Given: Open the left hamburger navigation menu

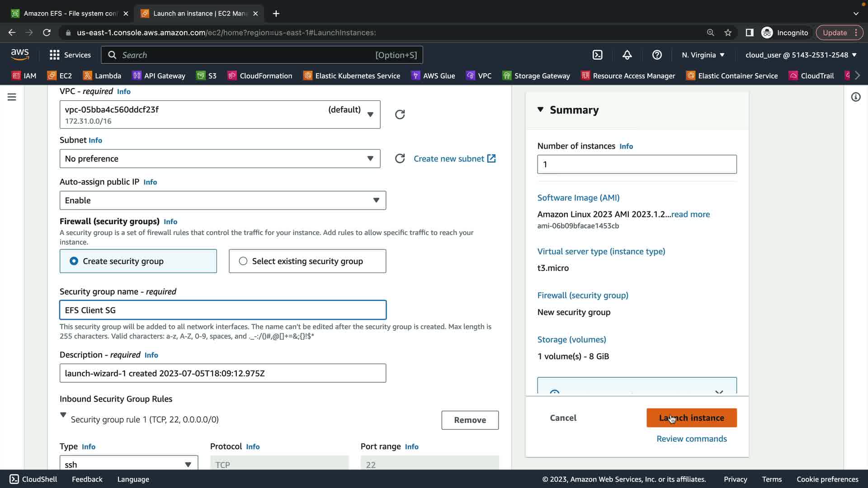Looking at the screenshot, I should click(x=12, y=97).
